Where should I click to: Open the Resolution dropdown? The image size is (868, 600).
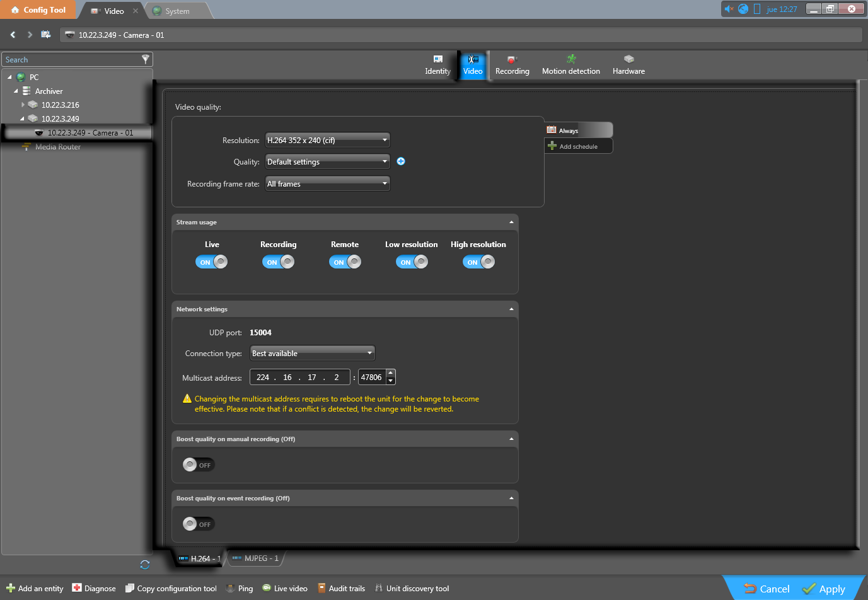pyautogui.click(x=327, y=140)
